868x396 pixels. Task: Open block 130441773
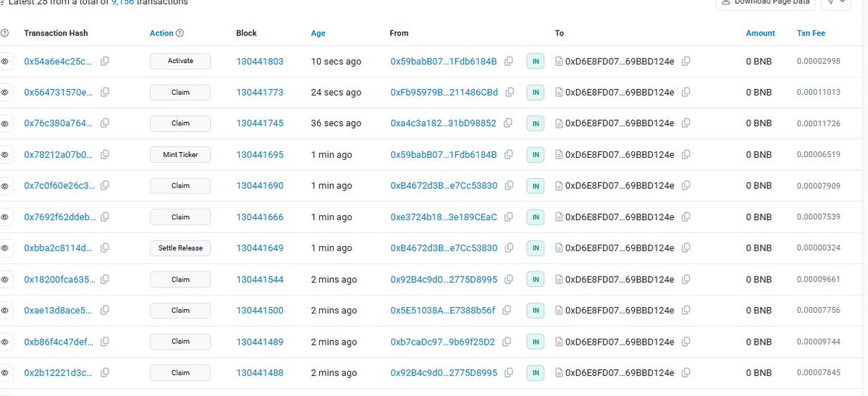260,93
